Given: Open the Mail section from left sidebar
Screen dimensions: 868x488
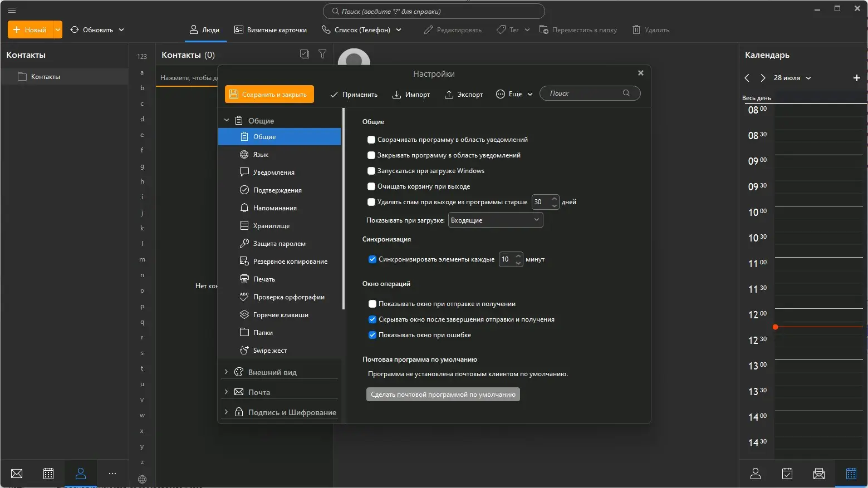Looking at the screenshot, I should tap(16, 474).
